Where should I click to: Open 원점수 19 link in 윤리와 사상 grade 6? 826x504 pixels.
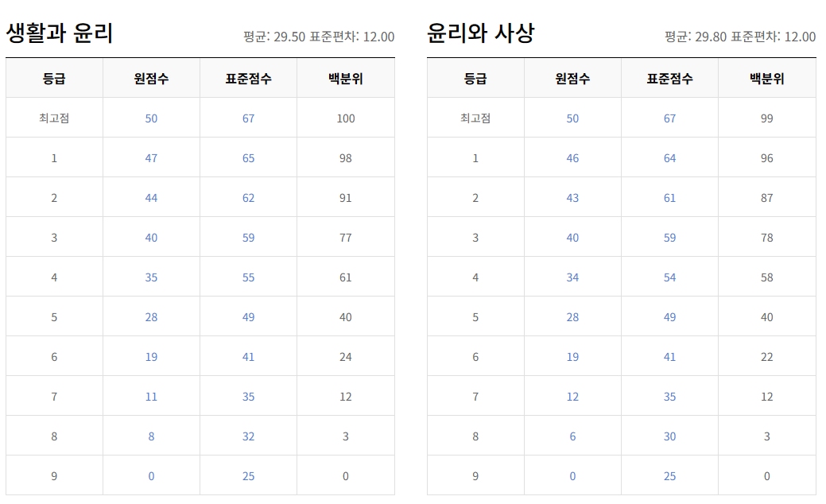click(572, 357)
